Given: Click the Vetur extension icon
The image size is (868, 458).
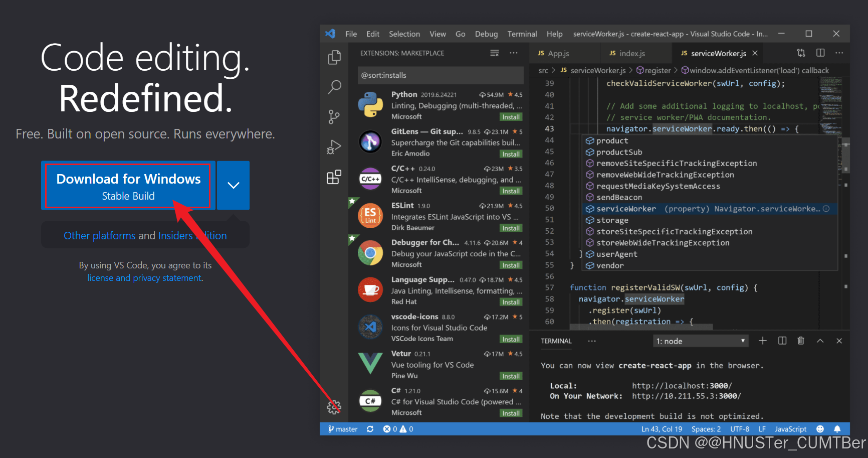Looking at the screenshot, I should click(x=370, y=364).
